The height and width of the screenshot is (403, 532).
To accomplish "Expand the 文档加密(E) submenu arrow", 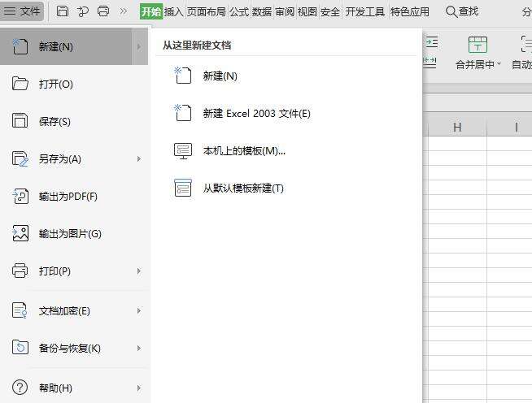I will tap(139, 311).
